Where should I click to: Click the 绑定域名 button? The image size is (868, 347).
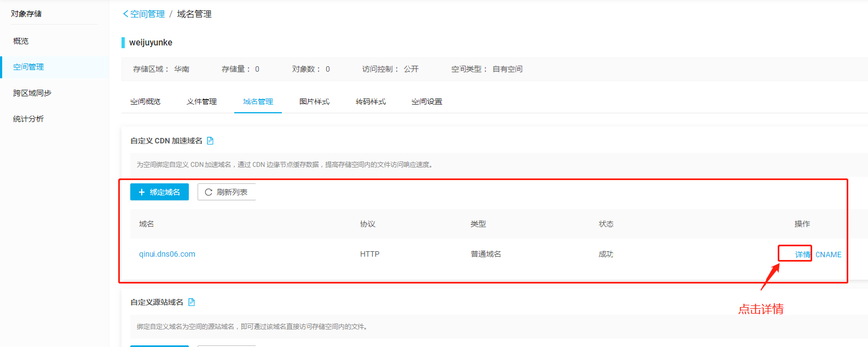(x=159, y=192)
